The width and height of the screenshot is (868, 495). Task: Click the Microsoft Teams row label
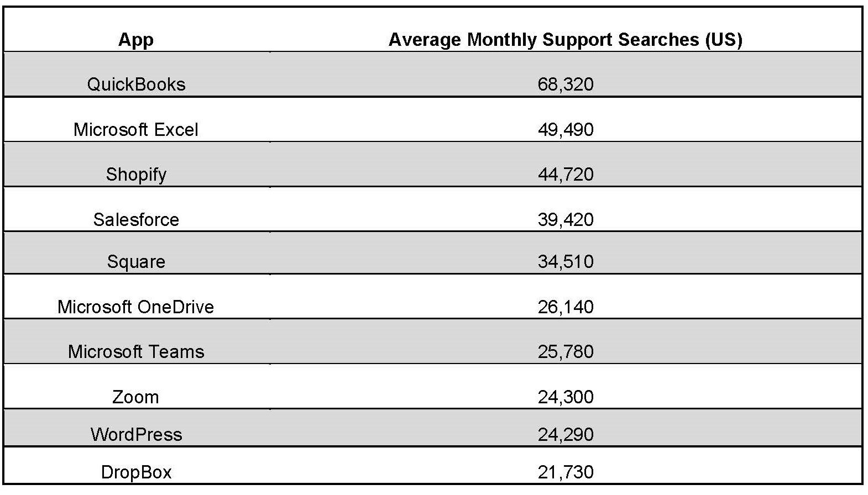136,352
